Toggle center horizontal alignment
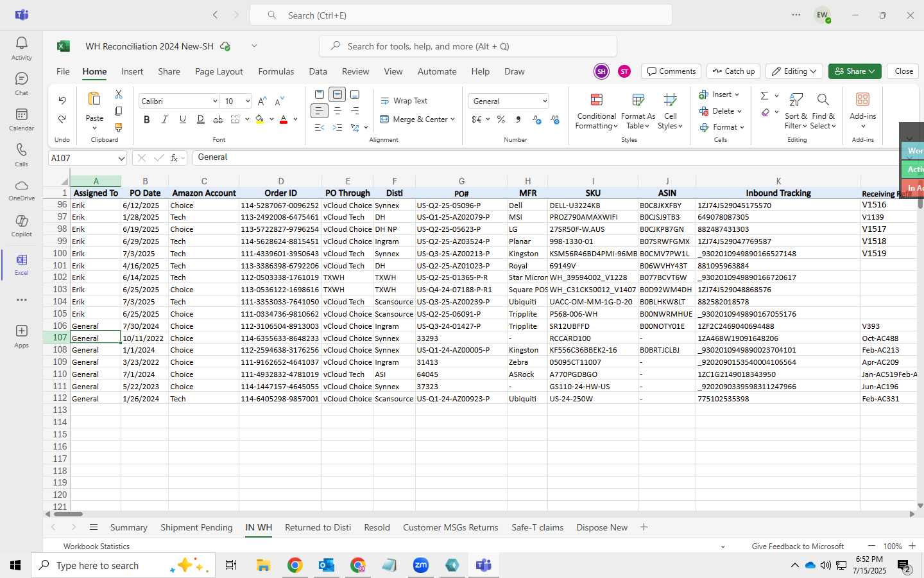This screenshot has width=924, height=578. pos(338,111)
